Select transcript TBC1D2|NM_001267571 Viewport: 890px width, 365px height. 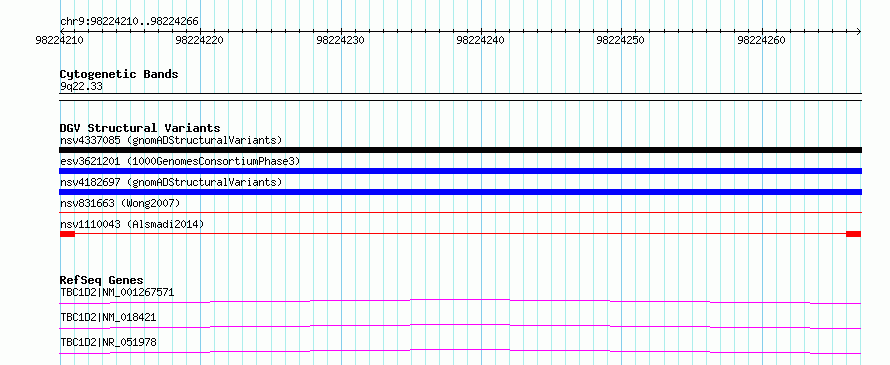[x=117, y=293]
